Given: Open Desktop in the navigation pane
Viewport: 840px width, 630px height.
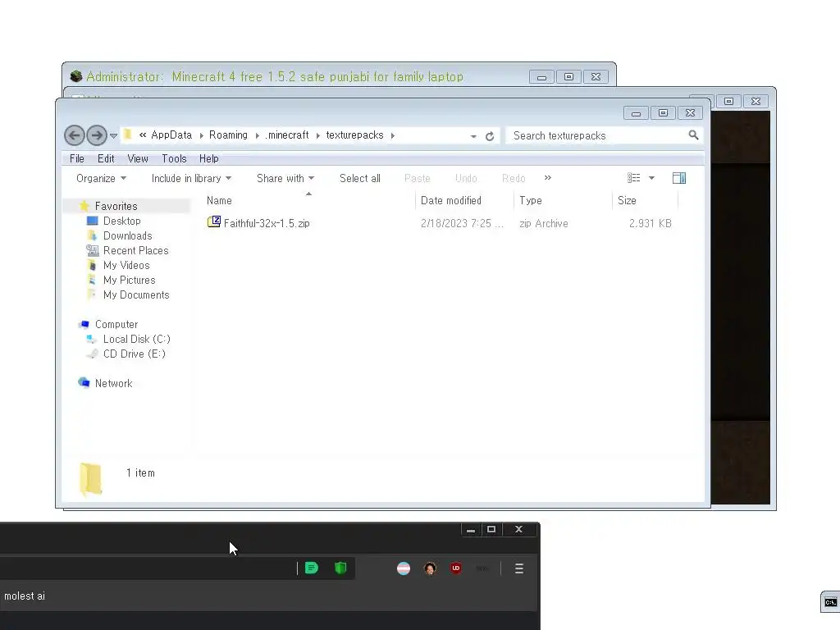Looking at the screenshot, I should point(122,221).
